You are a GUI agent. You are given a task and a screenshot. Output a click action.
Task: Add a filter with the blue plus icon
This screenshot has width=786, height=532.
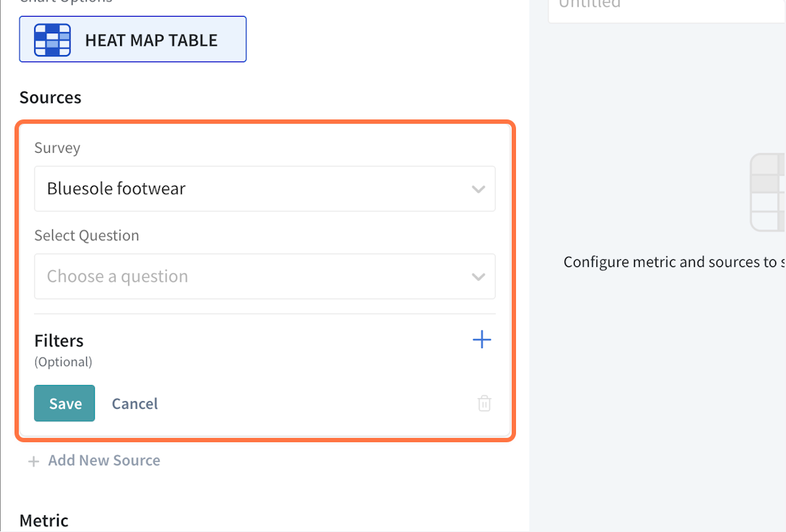coord(481,339)
